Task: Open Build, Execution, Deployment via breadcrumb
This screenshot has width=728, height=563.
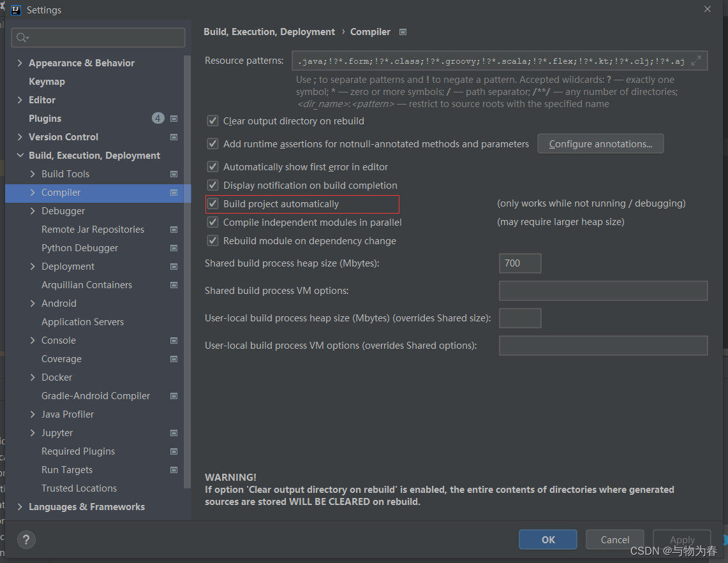Action: tap(269, 31)
